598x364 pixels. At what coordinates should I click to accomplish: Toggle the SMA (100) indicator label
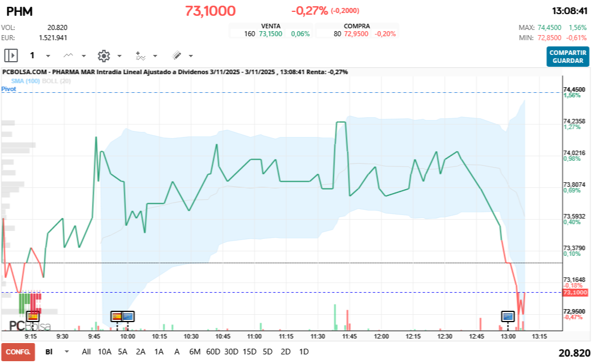[x=25, y=81]
